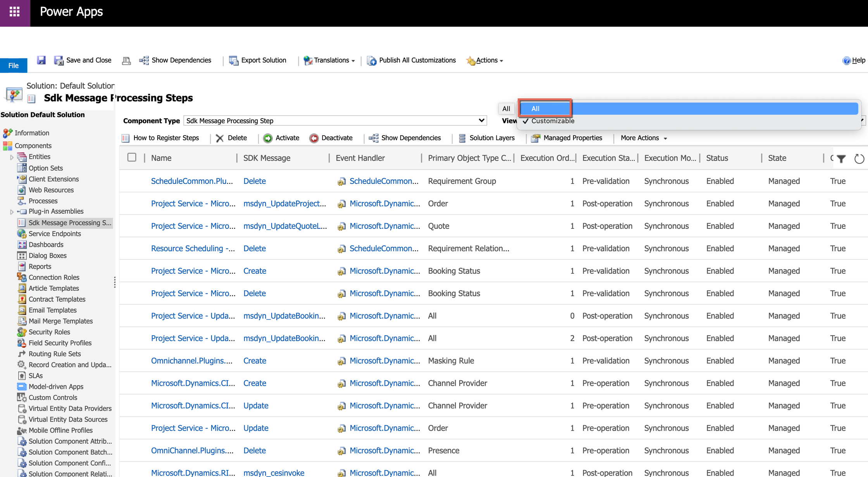The width and height of the screenshot is (868, 477).
Task: Click msdyn_UpdateQuoteL... SDK message link
Action: tap(285, 226)
